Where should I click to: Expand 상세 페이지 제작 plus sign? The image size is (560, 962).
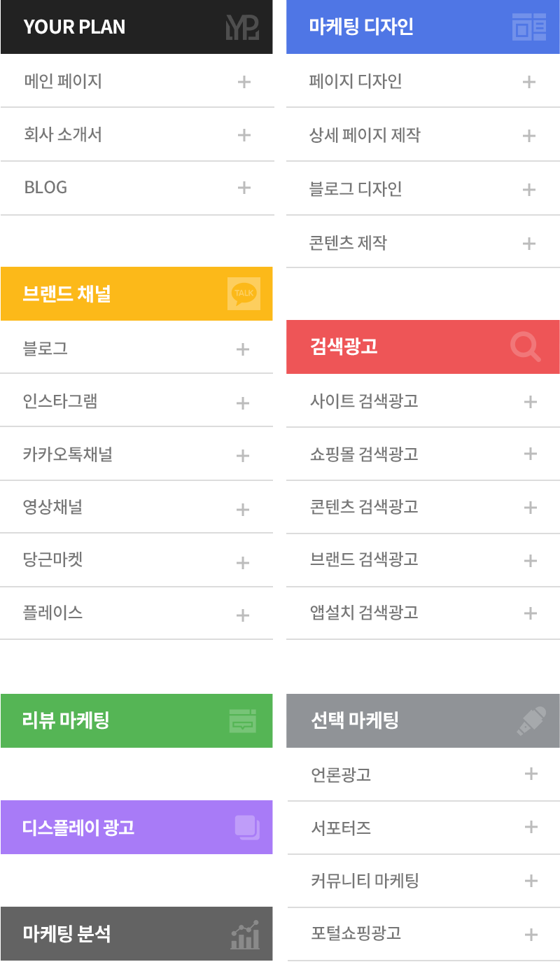click(x=529, y=136)
